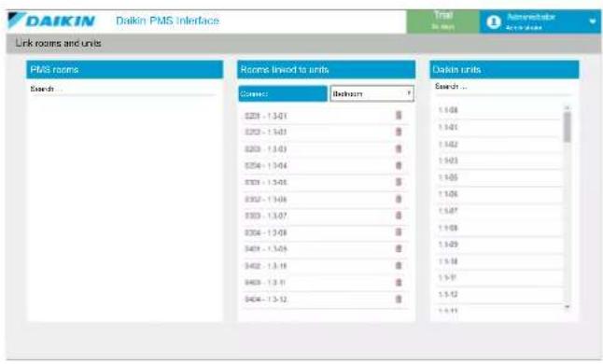
Task: Click the Administrator user avatar icon
Action: 494,21
